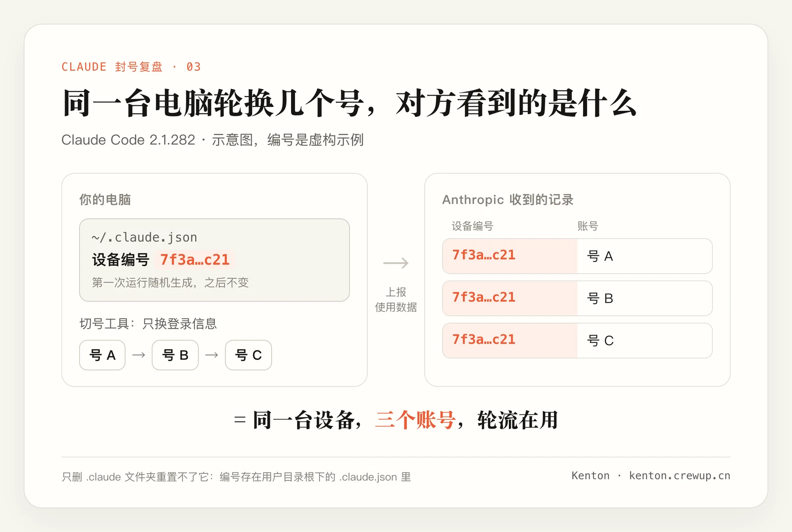
Task: Click the 号 B account cell in the records table
Action: point(644,298)
